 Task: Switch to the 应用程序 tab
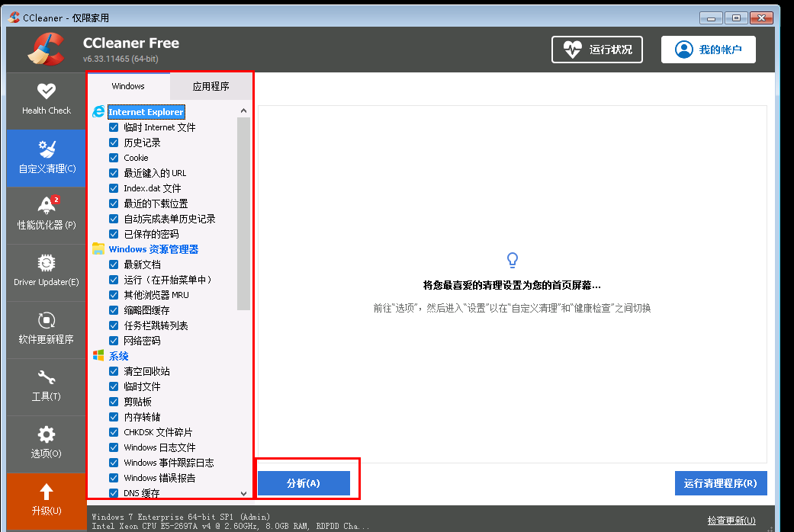(x=211, y=86)
